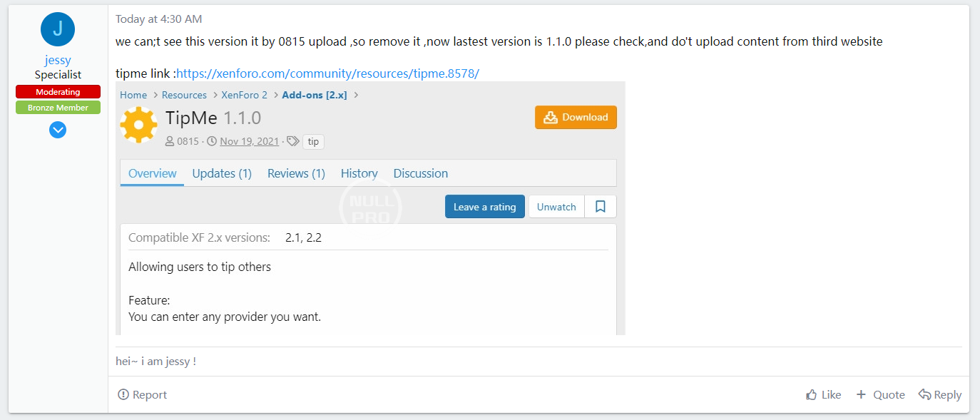Click the 'hei~ i am jessy !' signature

155,362
